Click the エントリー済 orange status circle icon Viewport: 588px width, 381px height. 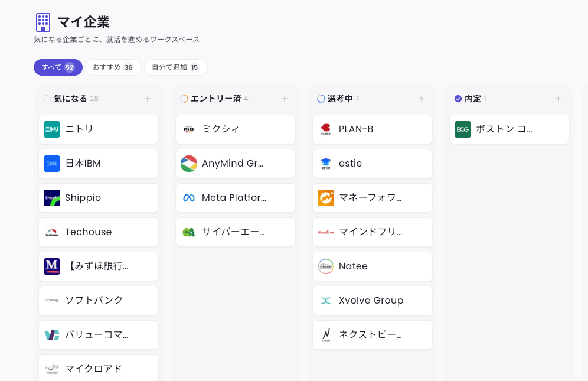(x=184, y=99)
